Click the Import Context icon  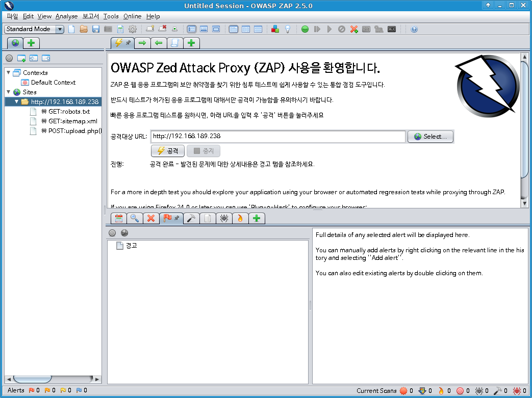click(x=34, y=58)
